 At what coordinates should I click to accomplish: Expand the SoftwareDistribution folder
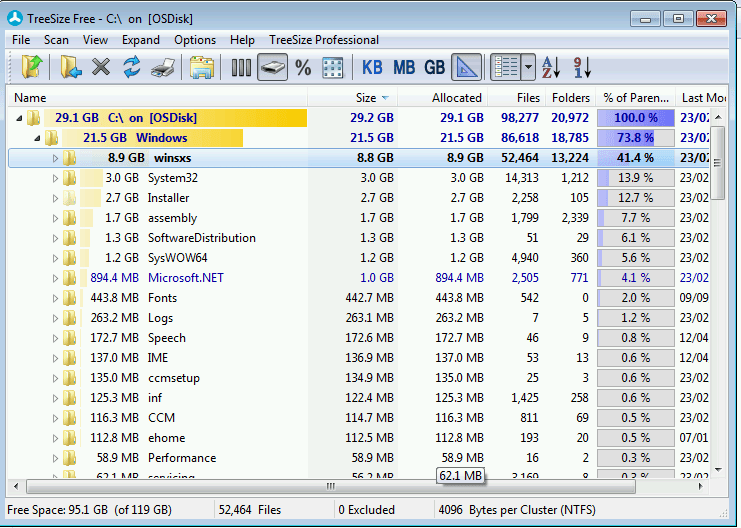click(55, 238)
